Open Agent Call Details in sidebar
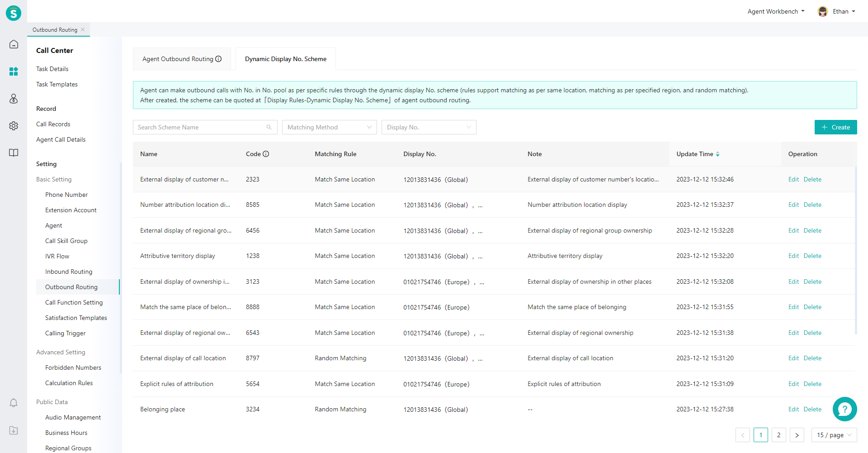Viewport: 868px width, 453px height. [x=61, y=139]
